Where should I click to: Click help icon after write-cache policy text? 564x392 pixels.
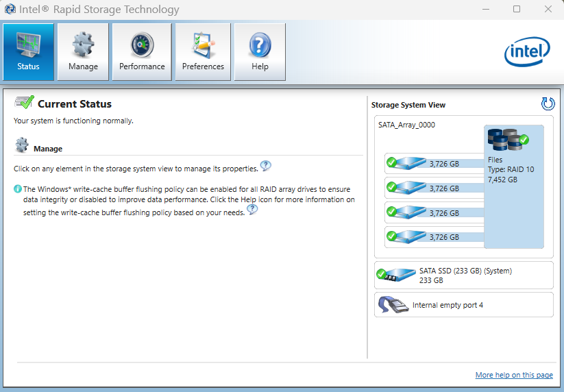point(252,210)
